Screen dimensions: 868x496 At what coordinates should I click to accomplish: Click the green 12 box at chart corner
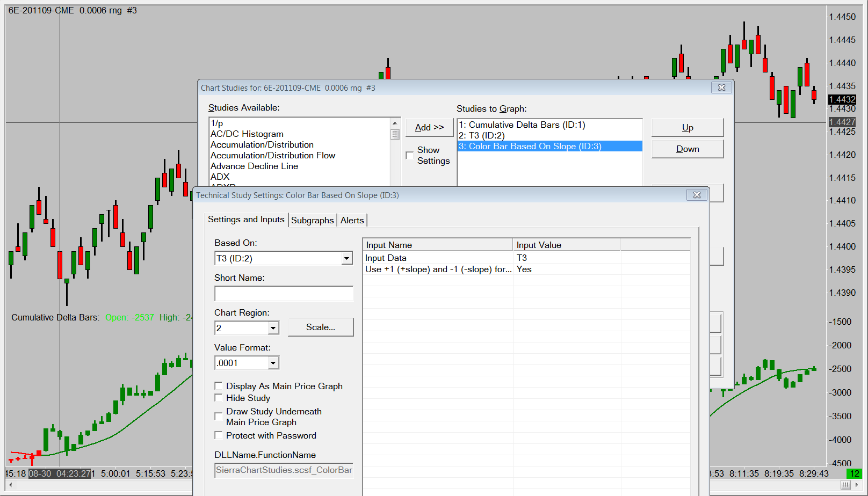(x=855, y=473)
